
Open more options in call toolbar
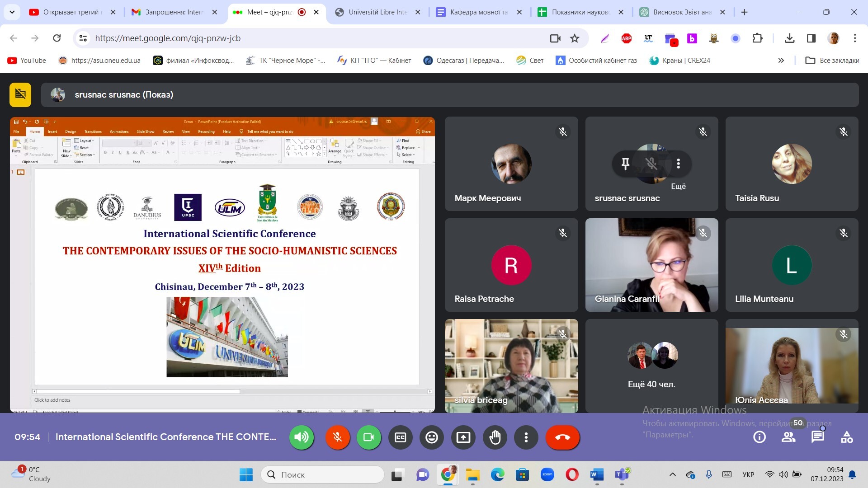click(526, 437)
